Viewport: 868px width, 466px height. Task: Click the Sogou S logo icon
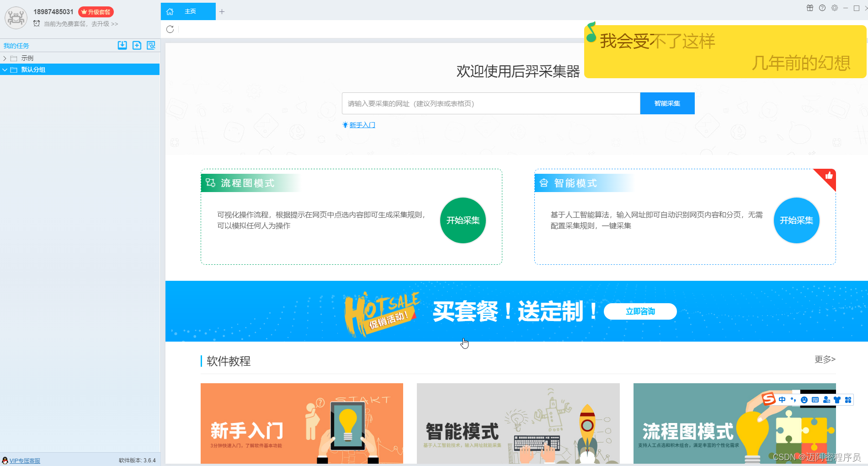pyautogui.click(x=769, y=399)
